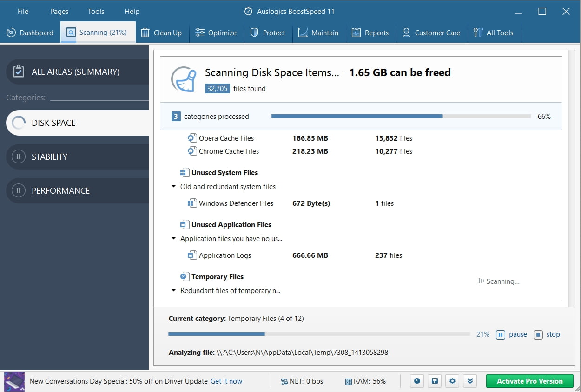Click the '10,277 files' count

394,151
